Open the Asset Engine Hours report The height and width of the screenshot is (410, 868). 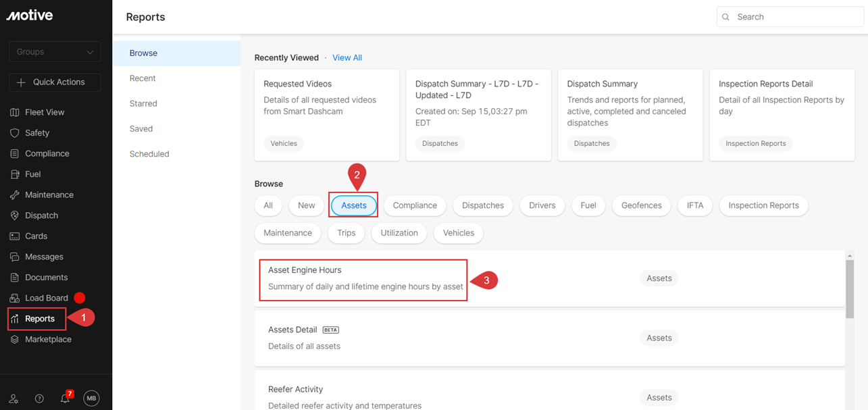550,278
